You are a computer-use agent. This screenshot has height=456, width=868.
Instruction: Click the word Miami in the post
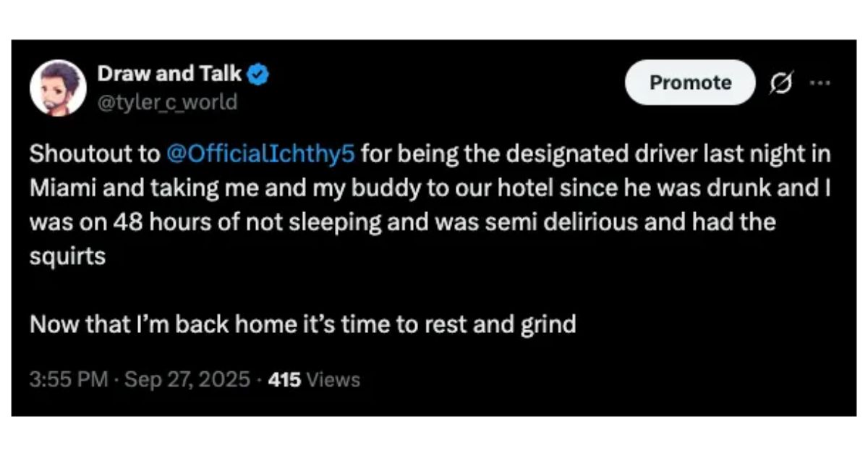(x=58, y=187)
